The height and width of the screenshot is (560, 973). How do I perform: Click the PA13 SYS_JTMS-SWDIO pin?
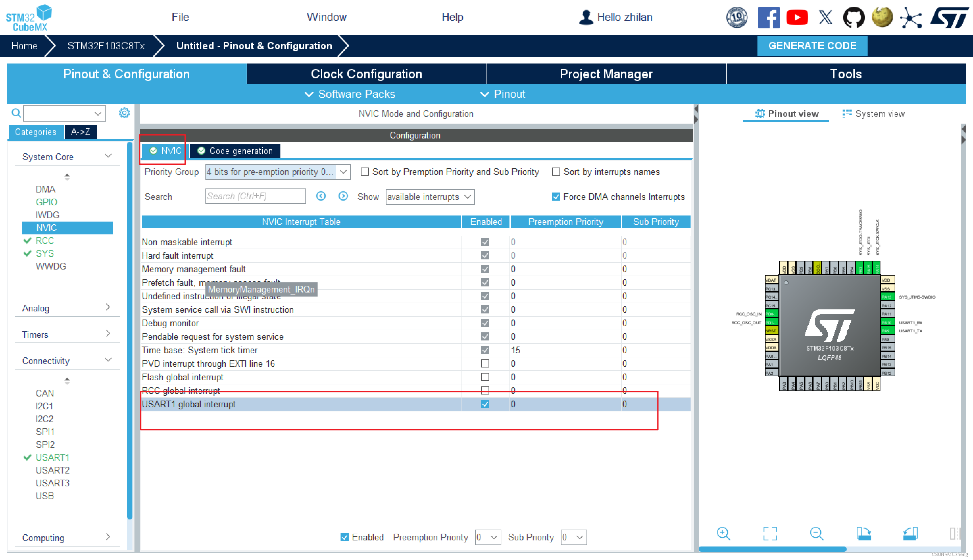pyautogui.click(x=887, y=297)
